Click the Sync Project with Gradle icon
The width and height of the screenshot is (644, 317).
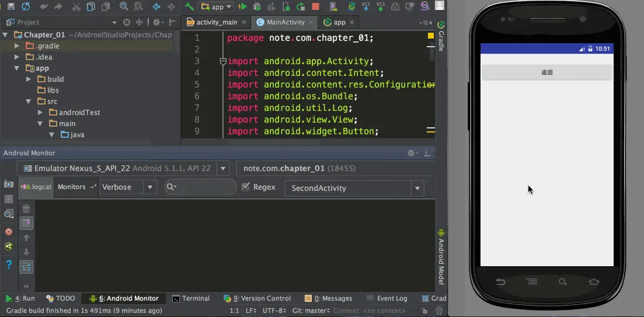click(351, 6)
